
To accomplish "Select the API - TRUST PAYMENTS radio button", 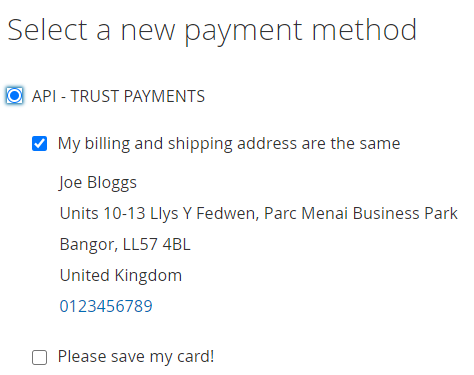I will (14, 96).
